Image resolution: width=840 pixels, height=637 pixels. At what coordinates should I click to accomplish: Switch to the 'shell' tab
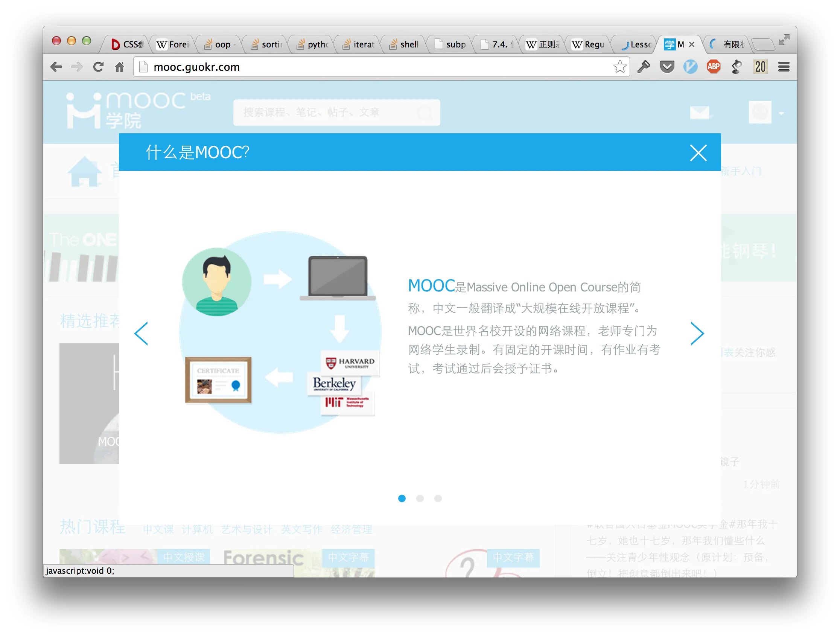pos(405,44)
